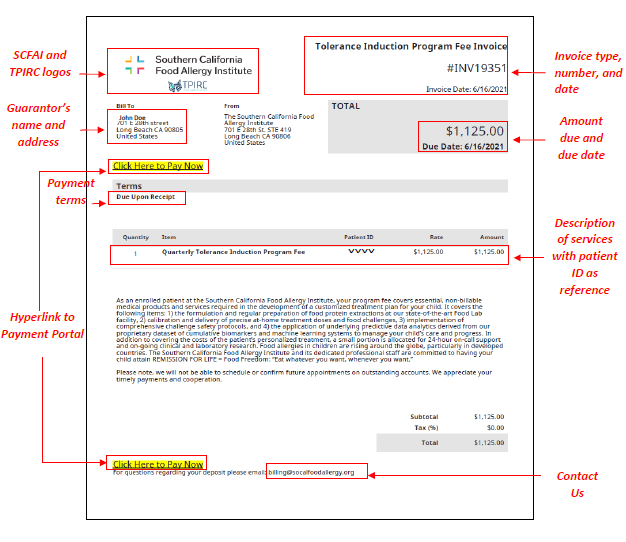
Task: Click the TPIRC logo beneath the institute name
Action: [189, 86]
